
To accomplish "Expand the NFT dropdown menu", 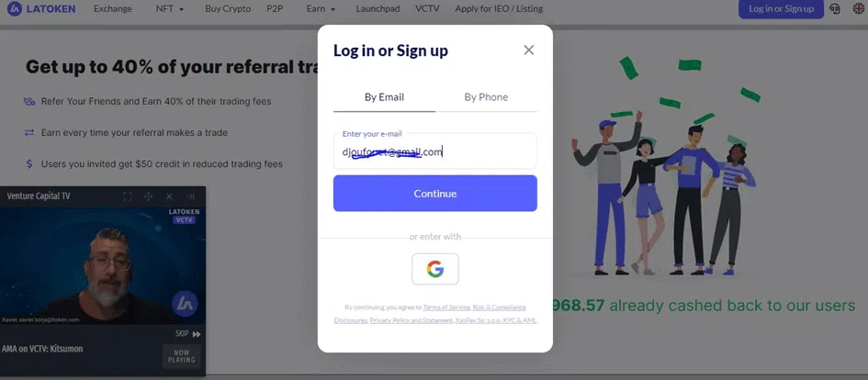I will [x=169, y=9].
